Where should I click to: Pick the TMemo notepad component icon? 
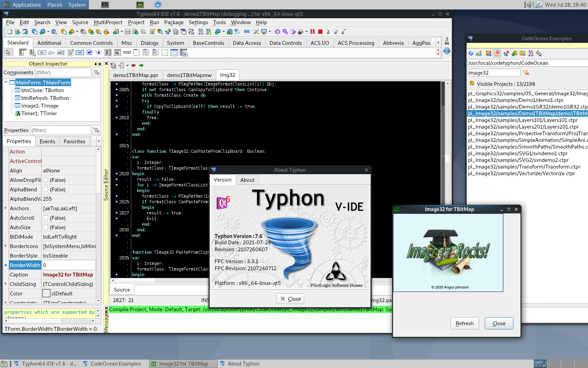(x=71, y=53)
